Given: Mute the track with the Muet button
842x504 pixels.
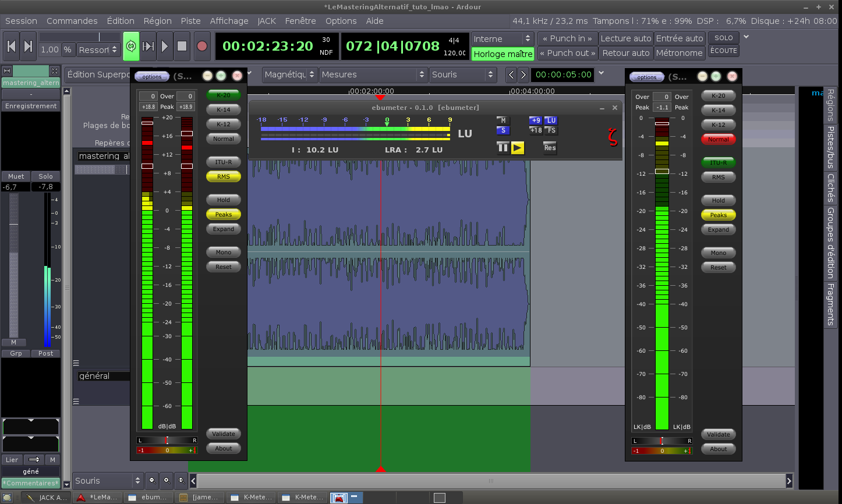Looking at the screenshot, I should (16, 176).
